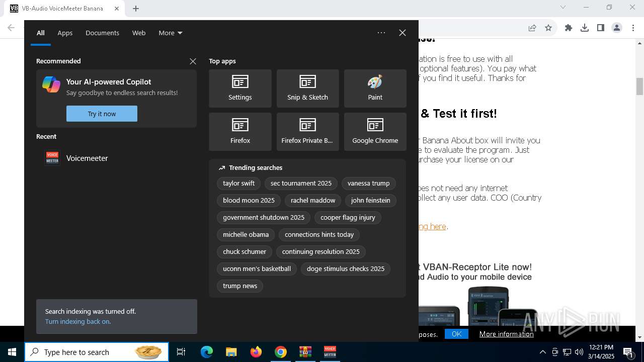Open search panel options ellipsis

pyautogui.click(x=381, y=33)
